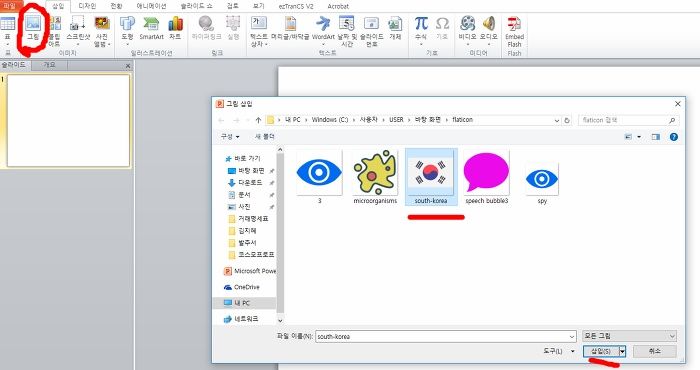Open the dialog help icon

point(674,137)
